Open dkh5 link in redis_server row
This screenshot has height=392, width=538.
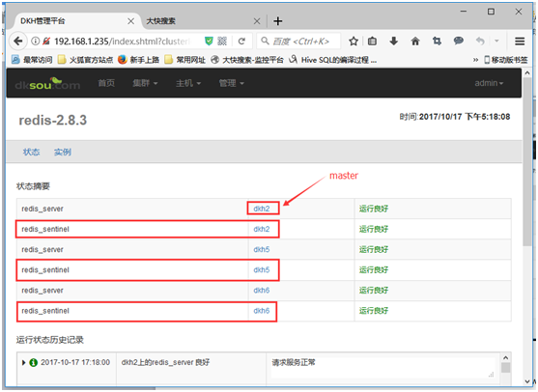[x=262, y=250]
